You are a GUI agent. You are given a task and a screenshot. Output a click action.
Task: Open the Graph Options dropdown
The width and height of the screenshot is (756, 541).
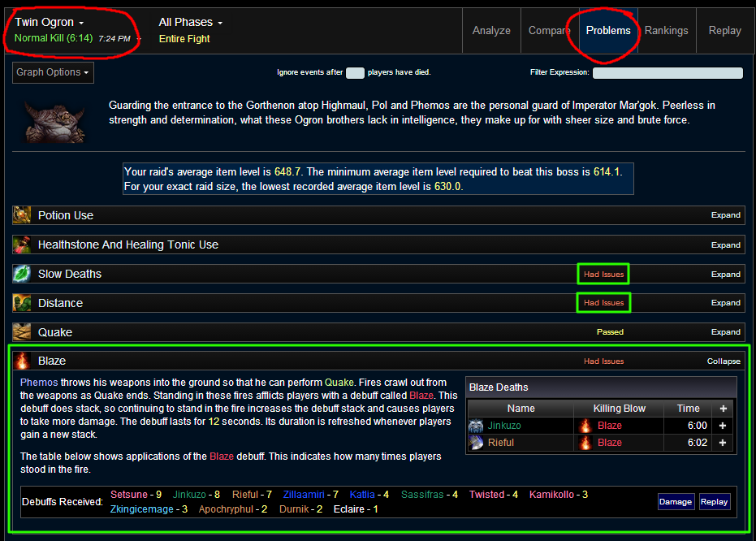coord(54,72)
